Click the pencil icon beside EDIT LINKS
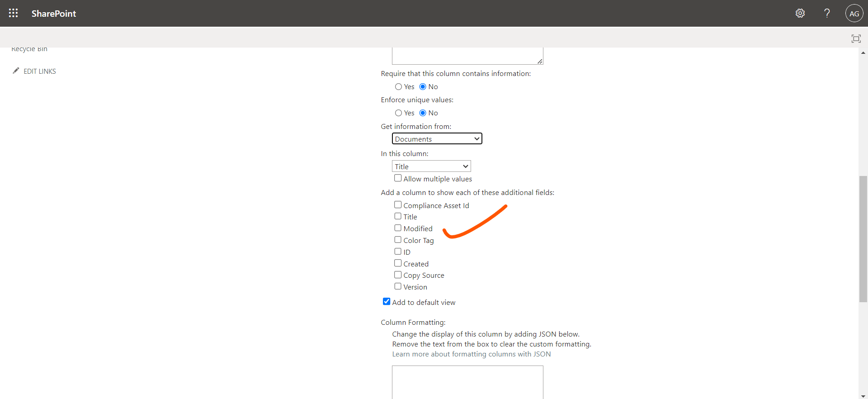 pos(16,71)
